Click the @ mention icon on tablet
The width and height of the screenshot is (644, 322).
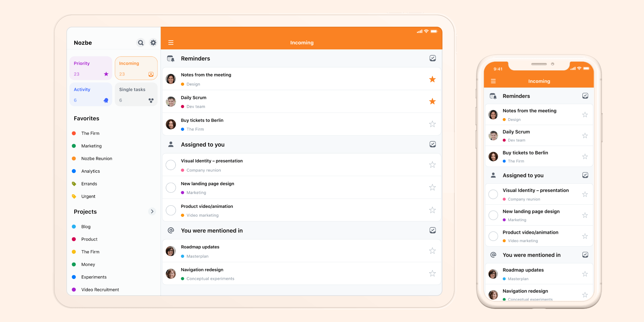[x=171, y=230]
